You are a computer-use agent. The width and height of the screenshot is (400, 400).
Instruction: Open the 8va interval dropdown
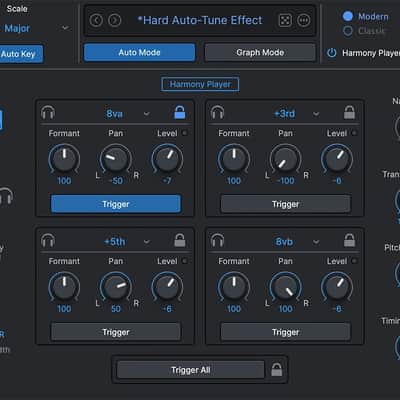(x=146, y=114)
